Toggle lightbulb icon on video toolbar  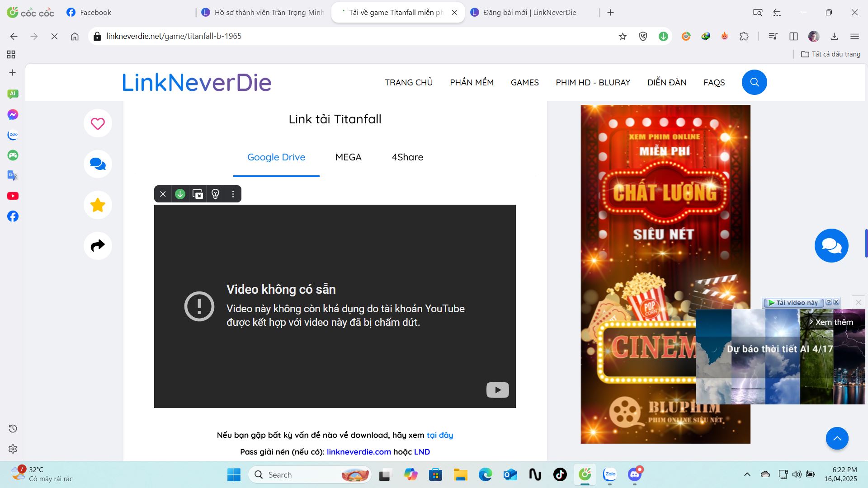(215, 194)
